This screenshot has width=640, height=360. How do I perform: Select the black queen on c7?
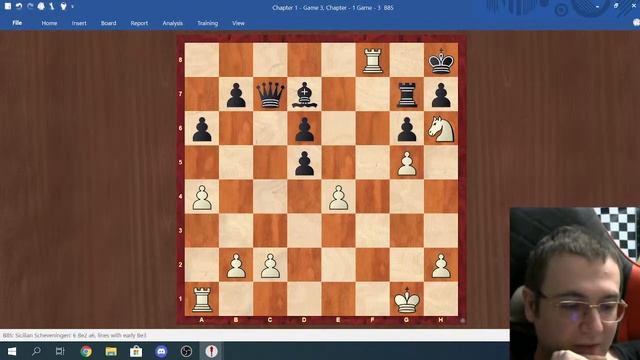(270, 94)
